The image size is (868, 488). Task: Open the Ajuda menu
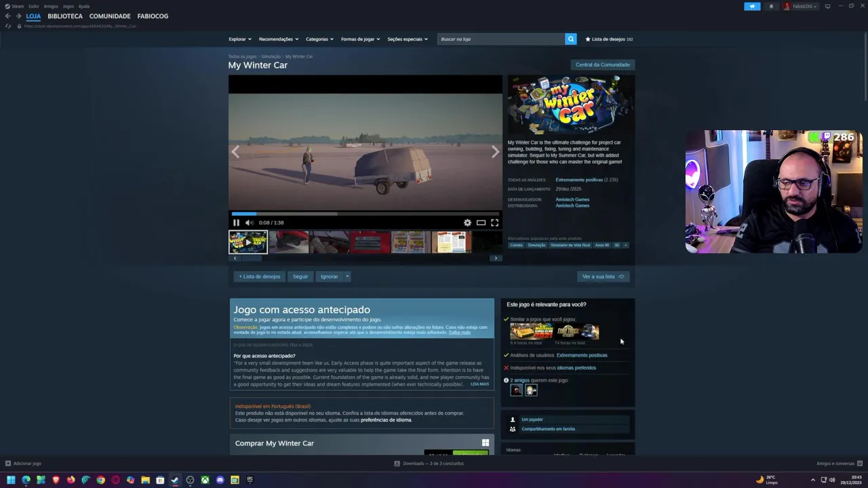click(83, 6)
